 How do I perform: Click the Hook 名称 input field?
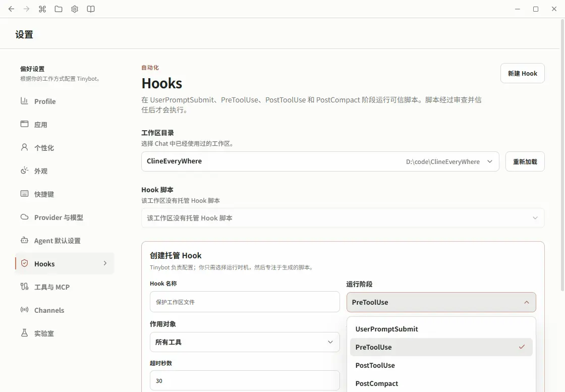245,302
